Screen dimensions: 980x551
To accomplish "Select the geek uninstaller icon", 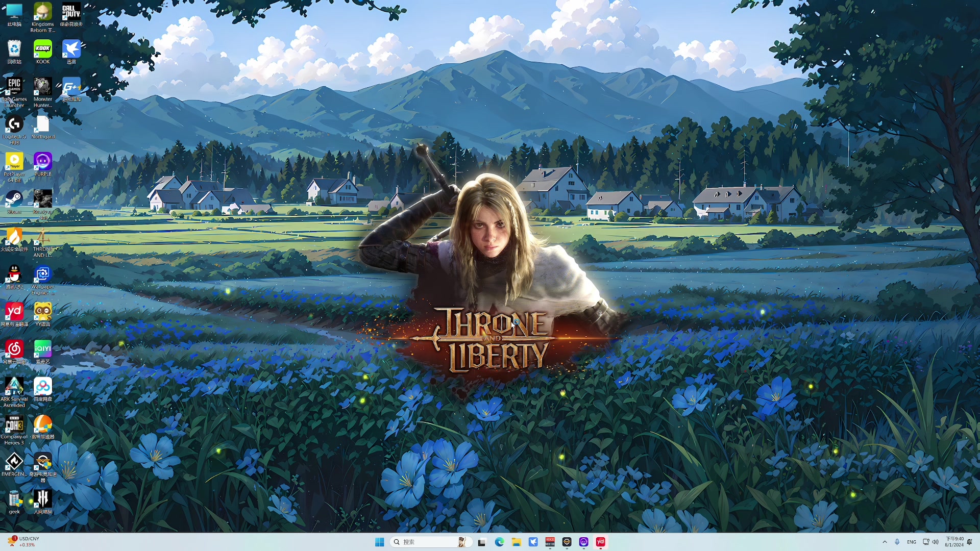I will [14, 499].
